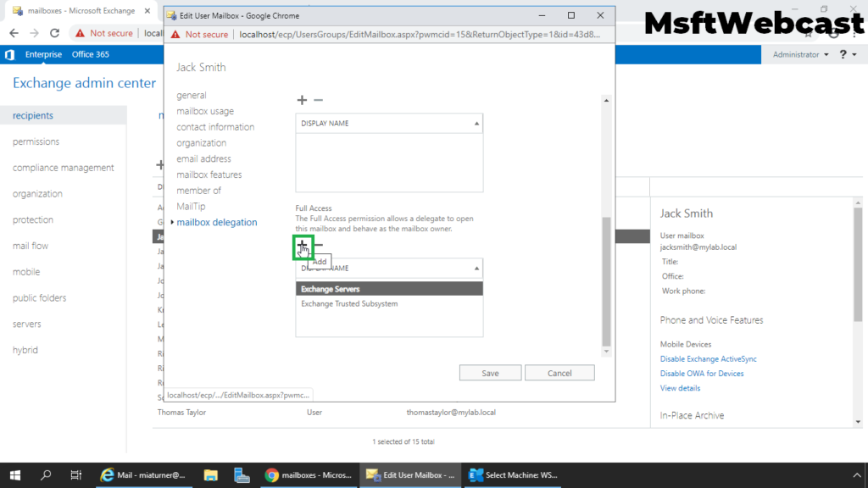Open the member of section
The height and width of the screenshot is (488, 868).
click(x=198, y=191)
